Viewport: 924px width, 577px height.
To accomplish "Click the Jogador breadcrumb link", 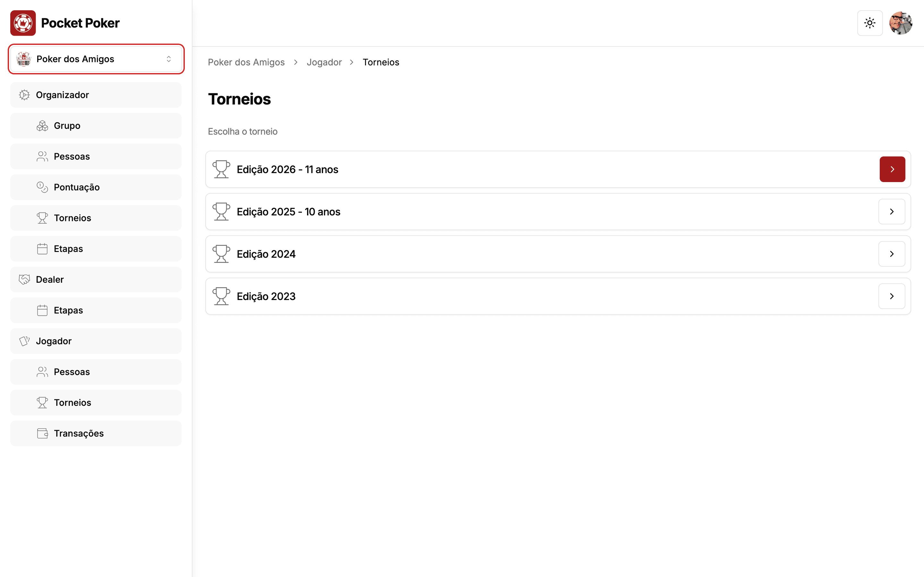I will 324,62.
